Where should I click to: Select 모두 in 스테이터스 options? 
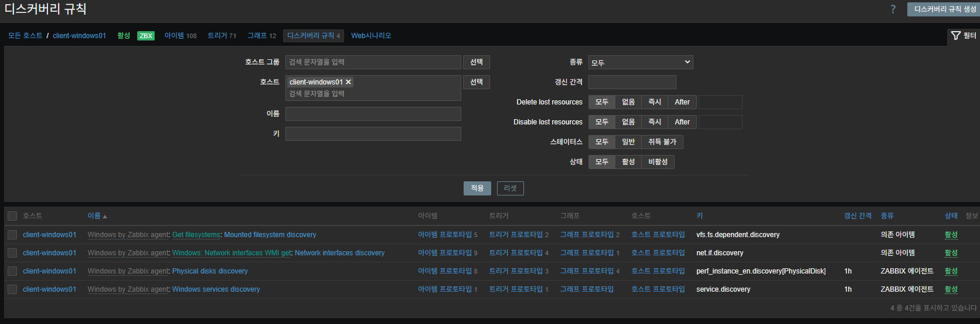point(602,142)
